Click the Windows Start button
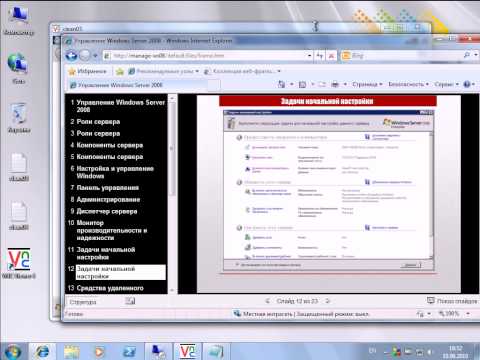The width and height of the screenshot is (480, 360). click(13, 352)
